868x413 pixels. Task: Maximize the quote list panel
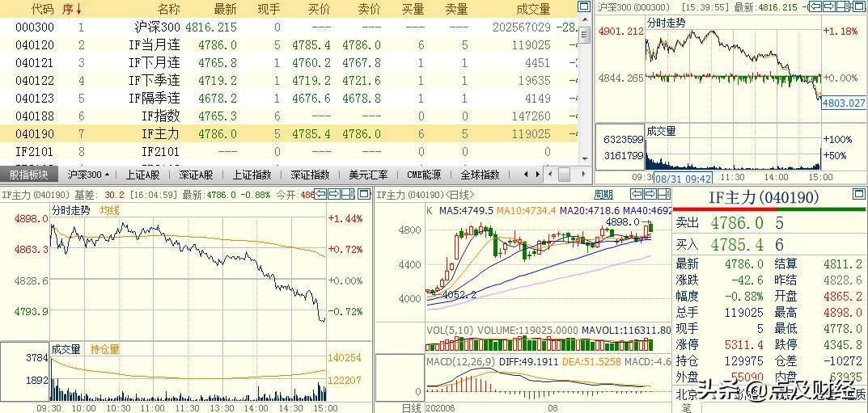[583, 6]
